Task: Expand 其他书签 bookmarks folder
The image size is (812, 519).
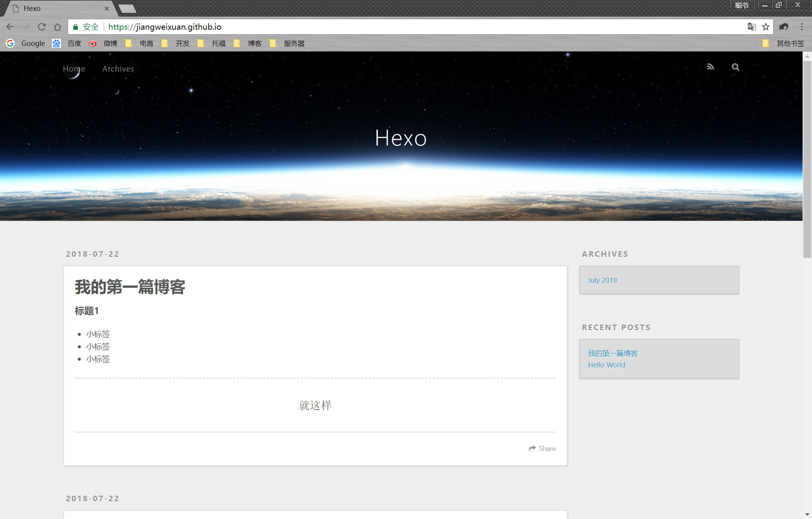Action: (x=784, y=43)
